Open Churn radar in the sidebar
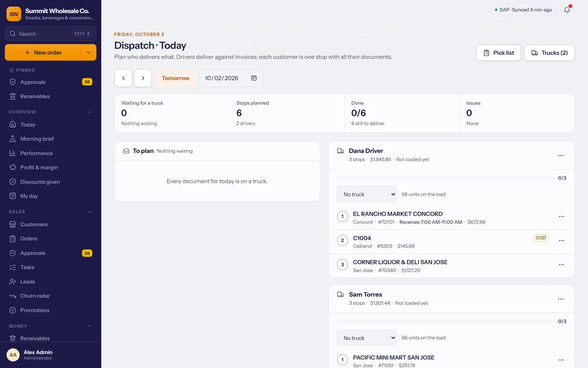 51,296
